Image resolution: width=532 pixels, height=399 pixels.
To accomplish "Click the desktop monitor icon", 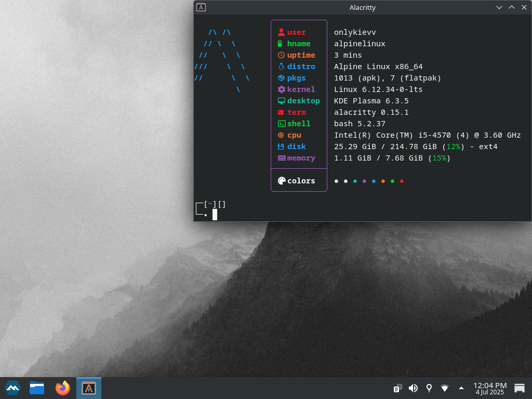I will tap(281, 101).
